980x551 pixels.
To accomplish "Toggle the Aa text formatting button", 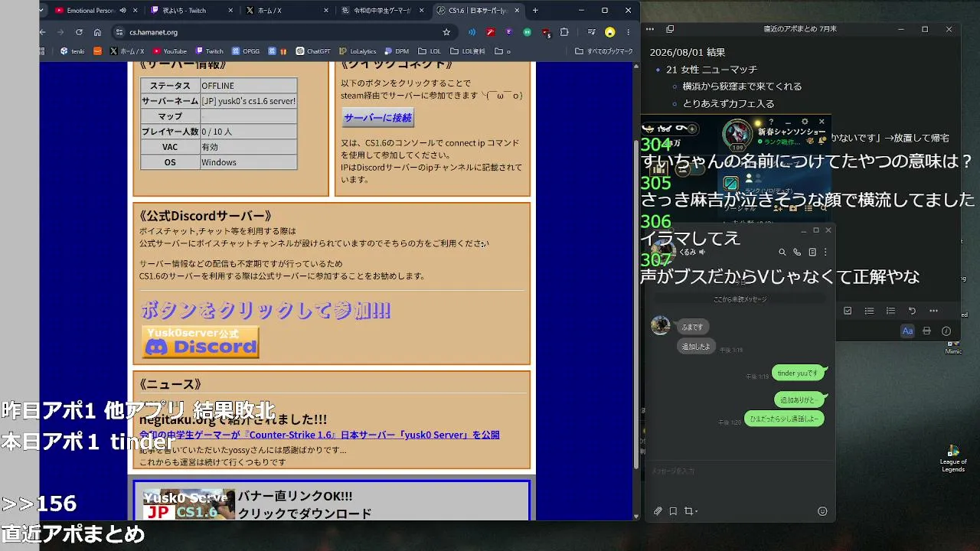I will tap(907, 331).
